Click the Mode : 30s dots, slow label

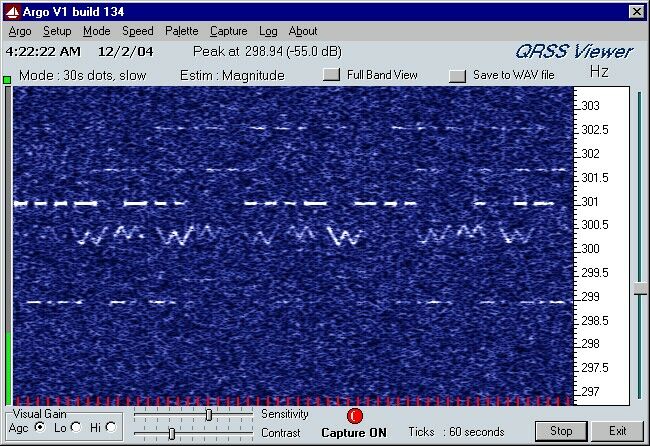coord(82,75)
